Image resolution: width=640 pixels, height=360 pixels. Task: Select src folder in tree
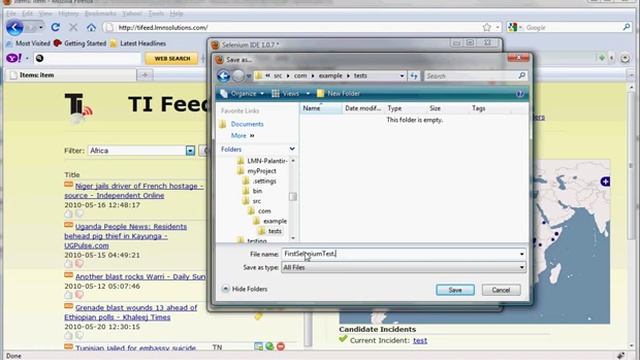pyautogui.click(x=257, y=201)
